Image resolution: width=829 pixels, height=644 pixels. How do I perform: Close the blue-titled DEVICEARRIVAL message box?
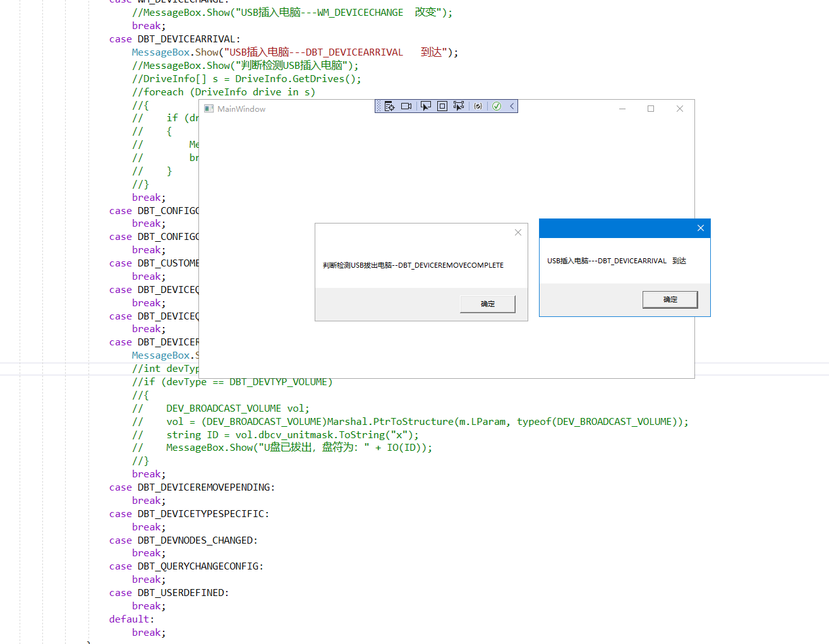[x=700, y=228]
